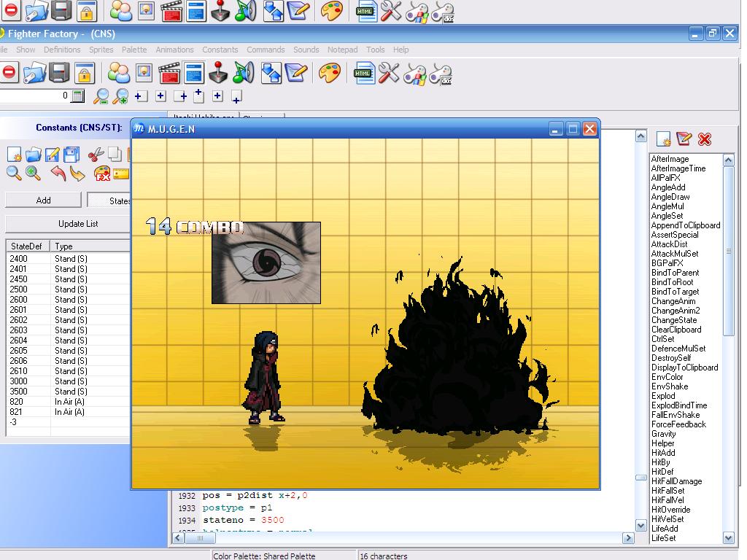Click save all floppies icon in Constants panel

(x=71, y=155)
